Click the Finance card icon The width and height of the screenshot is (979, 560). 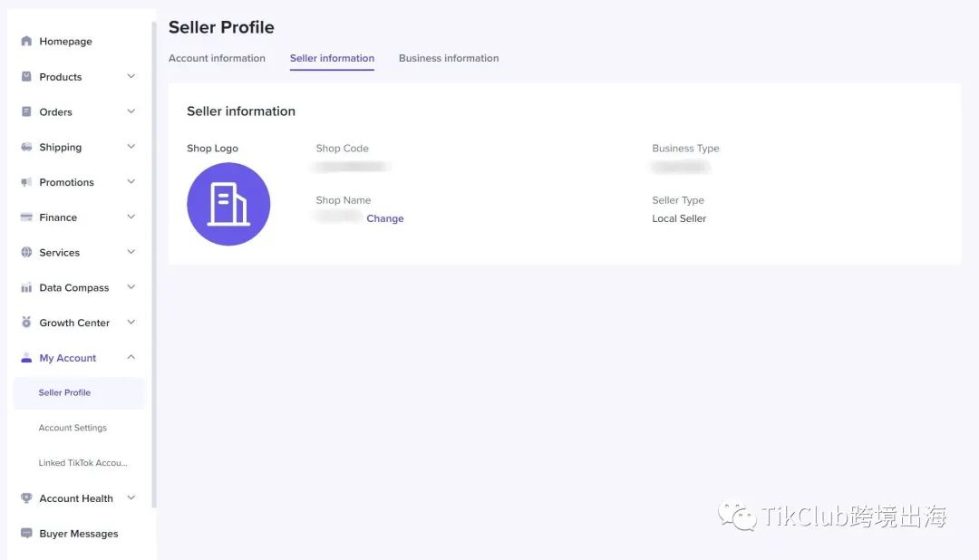[x=26, y=217]
